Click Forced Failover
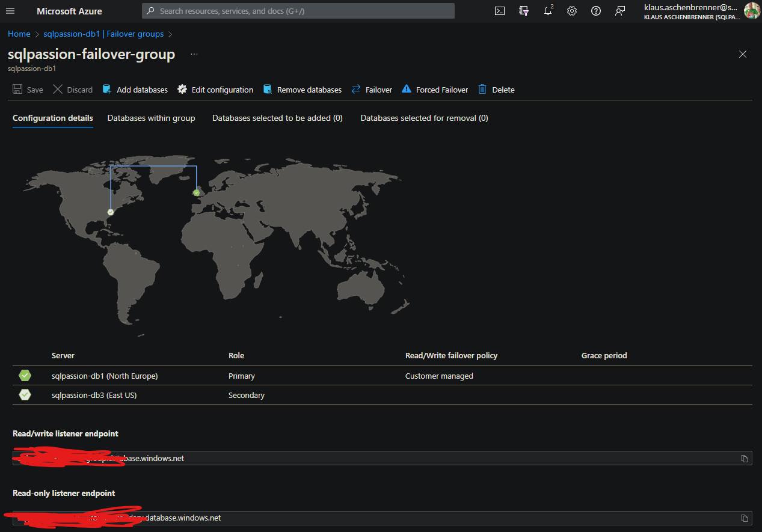The width and height of the screenshot is (762, 532). pos(435,90)
